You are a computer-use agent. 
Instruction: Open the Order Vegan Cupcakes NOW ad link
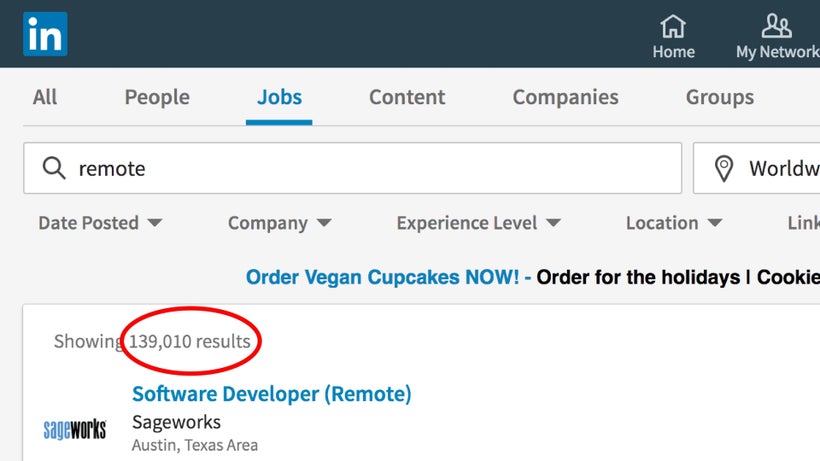pos(382,277)
